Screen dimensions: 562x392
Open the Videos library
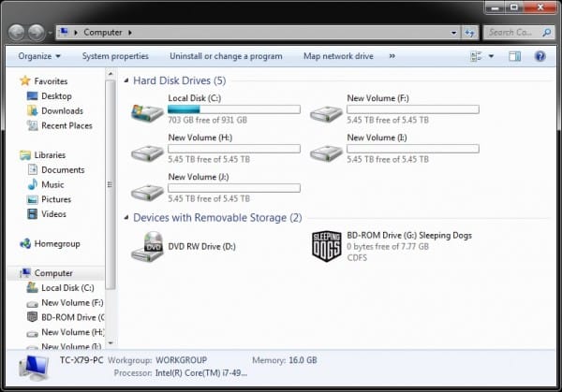(53, 214)
